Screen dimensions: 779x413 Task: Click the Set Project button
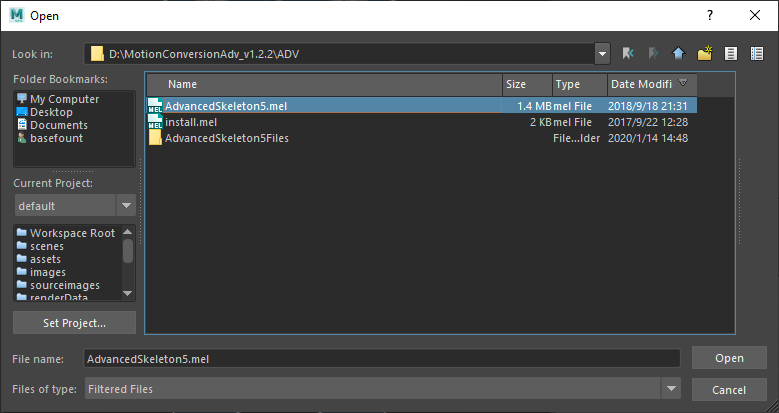(75, 323)
